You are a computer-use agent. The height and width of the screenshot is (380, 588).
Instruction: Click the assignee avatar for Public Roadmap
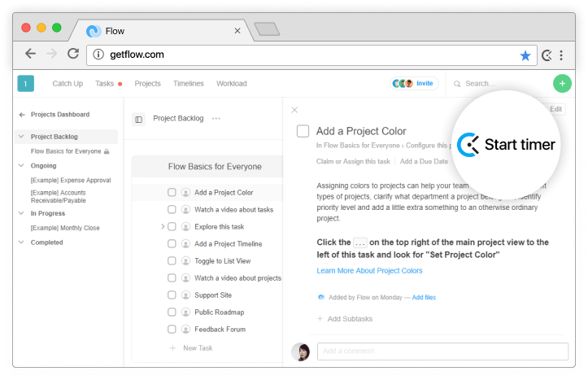click(x=185, y=312)
